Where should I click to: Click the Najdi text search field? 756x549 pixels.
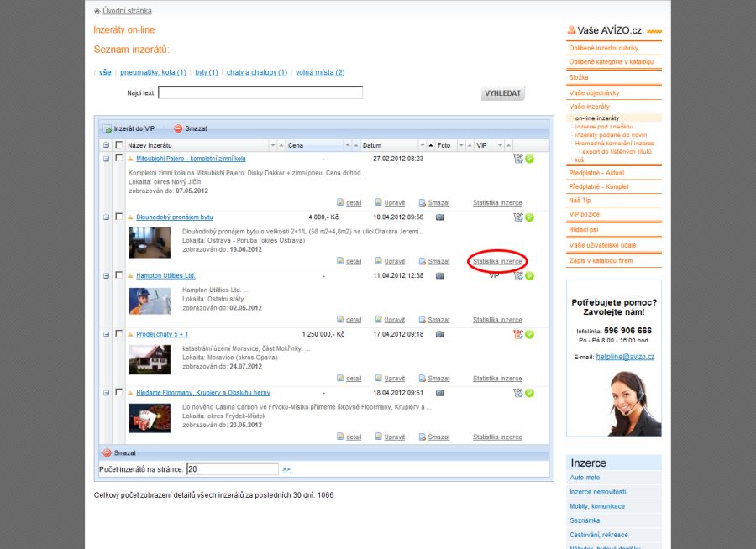pyautogui.click(x=260, y=93)
